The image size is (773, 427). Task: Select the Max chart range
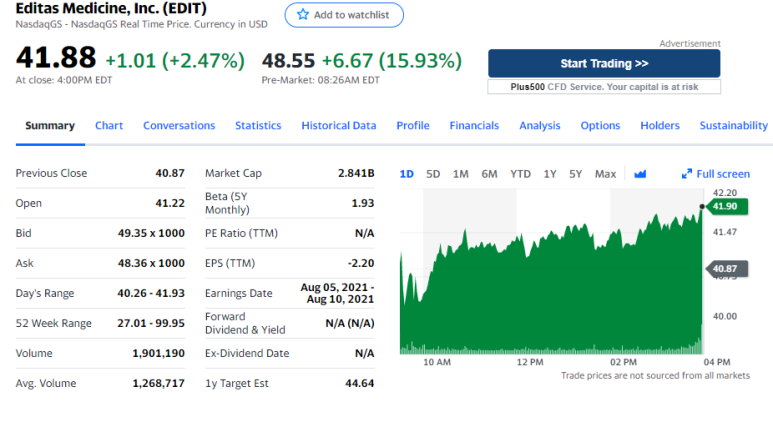[605, 174]
